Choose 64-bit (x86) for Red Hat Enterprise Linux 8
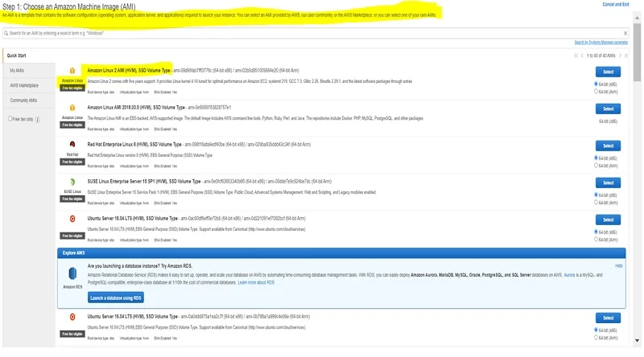 coord(596,158)
